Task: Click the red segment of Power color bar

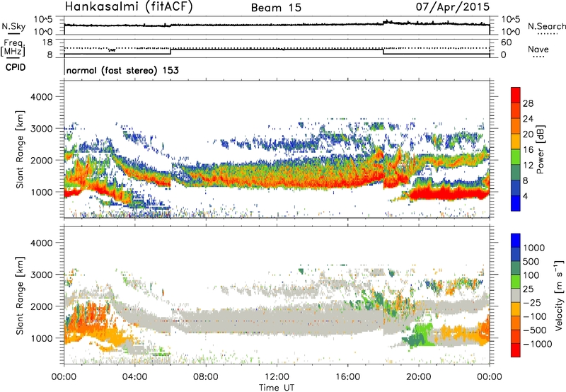Action: tap(516, 95)
